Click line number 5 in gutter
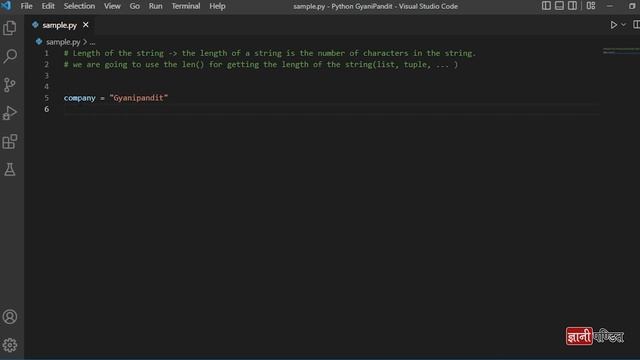The image size is (640, 360). click(x=47, y=98)
